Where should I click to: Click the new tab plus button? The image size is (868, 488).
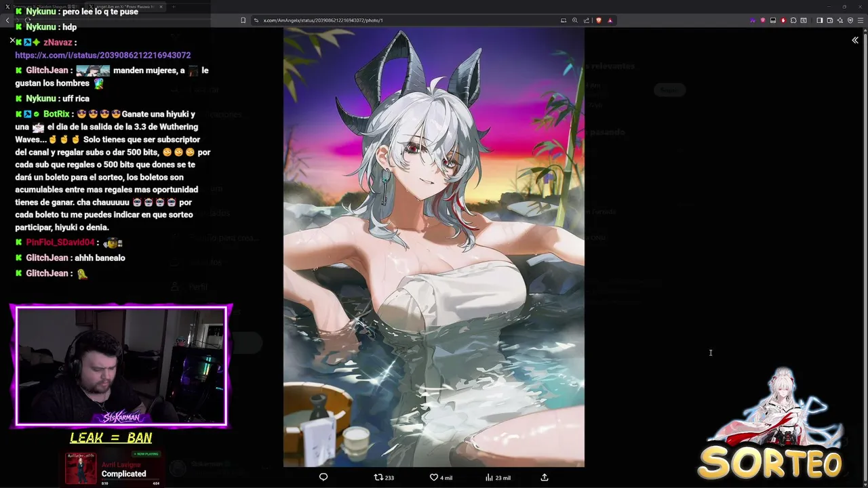174,7
